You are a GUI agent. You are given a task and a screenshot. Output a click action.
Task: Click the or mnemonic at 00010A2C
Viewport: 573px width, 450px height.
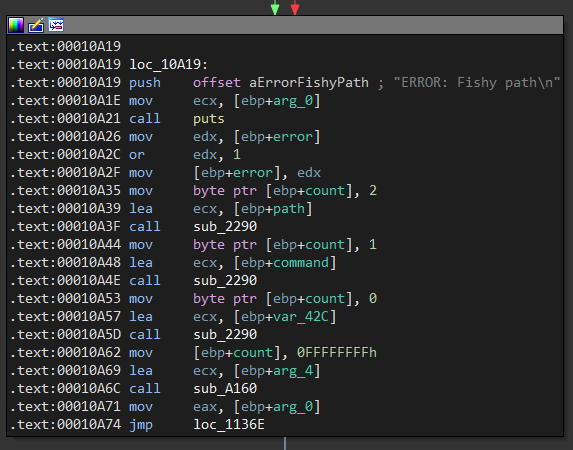pyautogui.click(x=137, y=155)
